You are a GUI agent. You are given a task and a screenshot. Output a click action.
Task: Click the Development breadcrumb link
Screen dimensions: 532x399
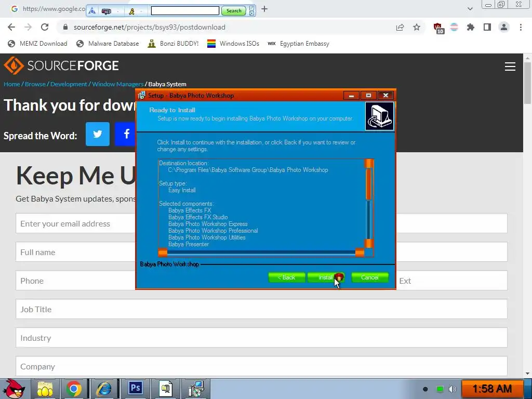tap(69, 84)
